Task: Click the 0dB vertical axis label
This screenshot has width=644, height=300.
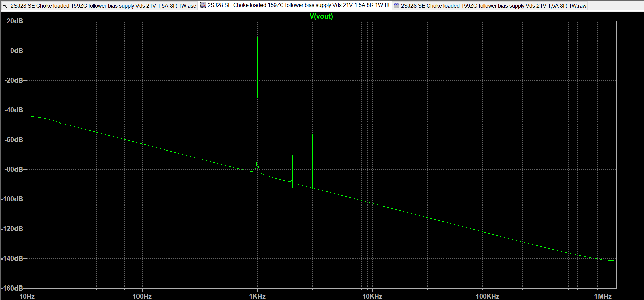Action: coord(17,51)
